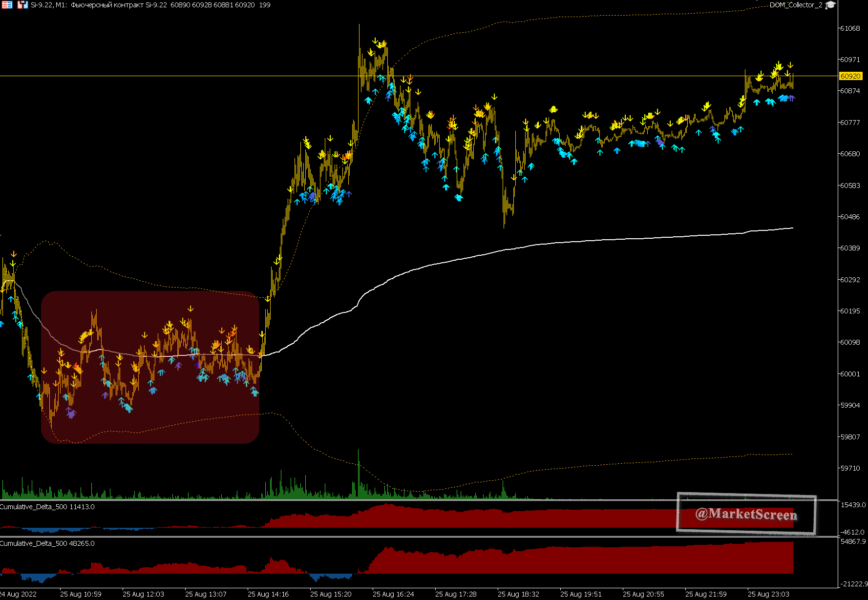Click the 25 Aug 16:24 time marker
Screen dimensions: 868x600
[393, 594]
